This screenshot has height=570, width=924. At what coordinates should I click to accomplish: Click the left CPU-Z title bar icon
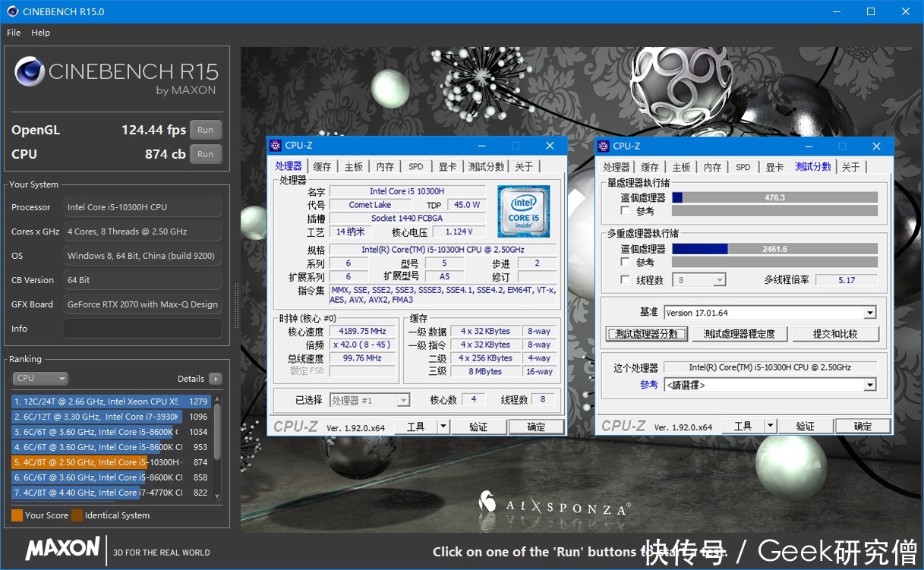tap(276, 145)
